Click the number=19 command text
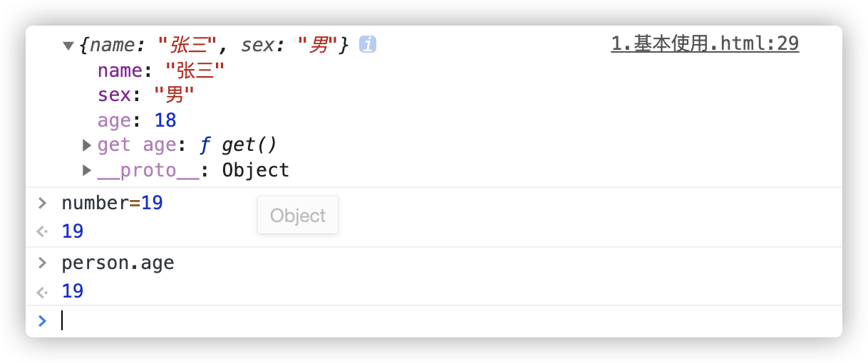 (113, 203)
